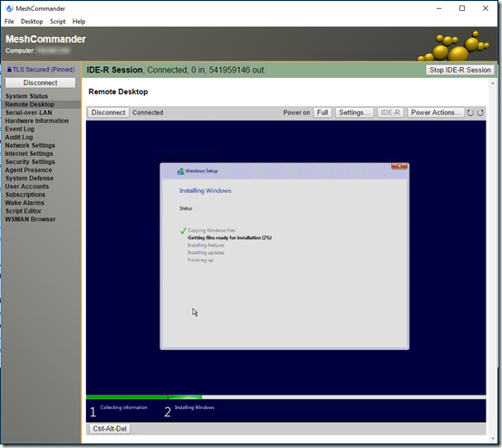Click the Windows Setup dialog title bar

(x=284, y=171)
